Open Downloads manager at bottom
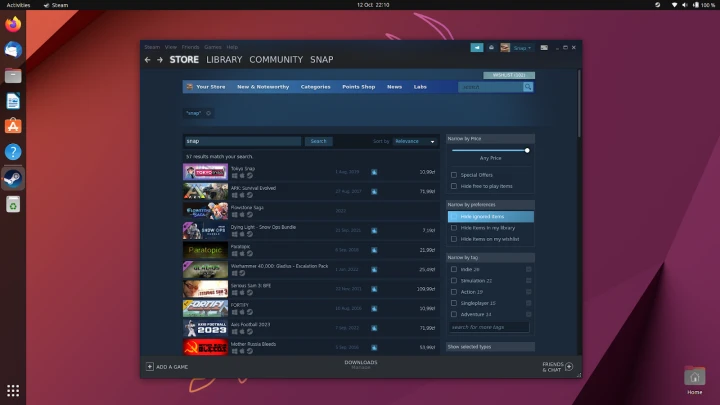The height and width of the screenshot is (405, 720). tap(361, 365)
